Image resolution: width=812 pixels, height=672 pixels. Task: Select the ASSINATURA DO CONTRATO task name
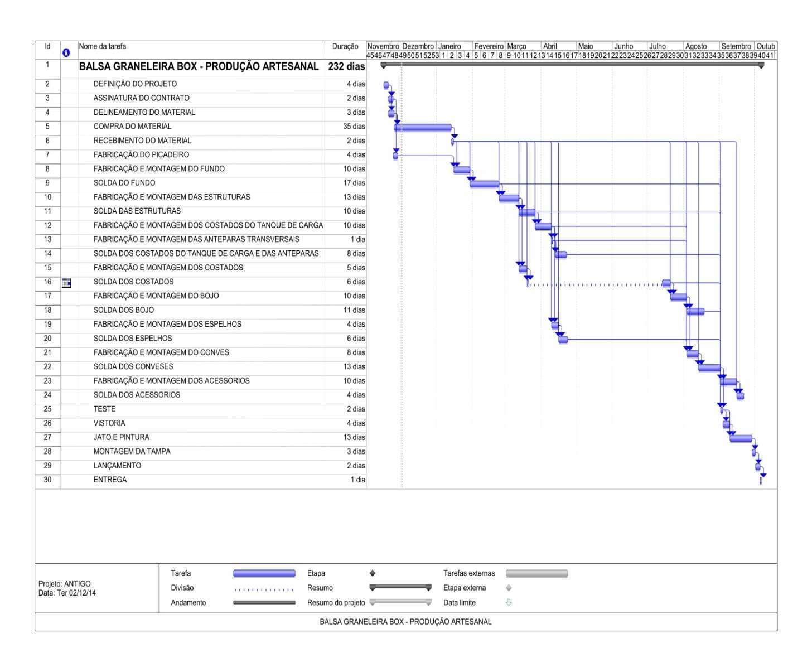click(141, 98)
